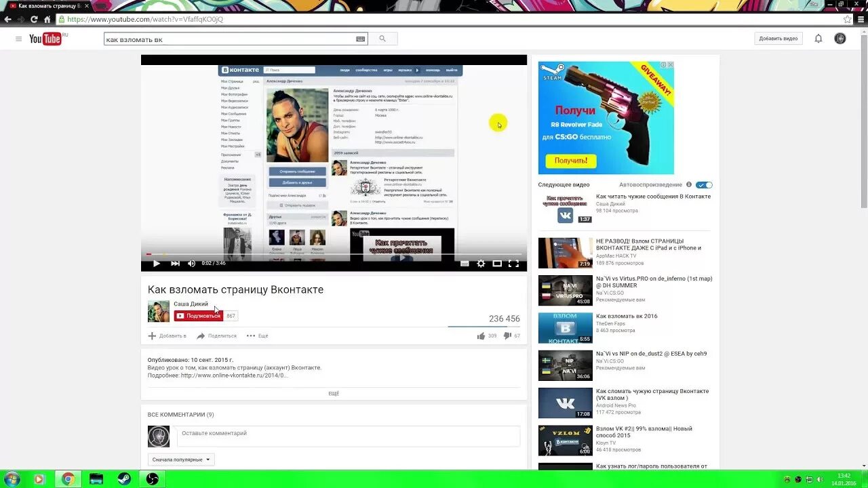Play the video
Screen dimensions: 868x488
click(x=157, y=263)
